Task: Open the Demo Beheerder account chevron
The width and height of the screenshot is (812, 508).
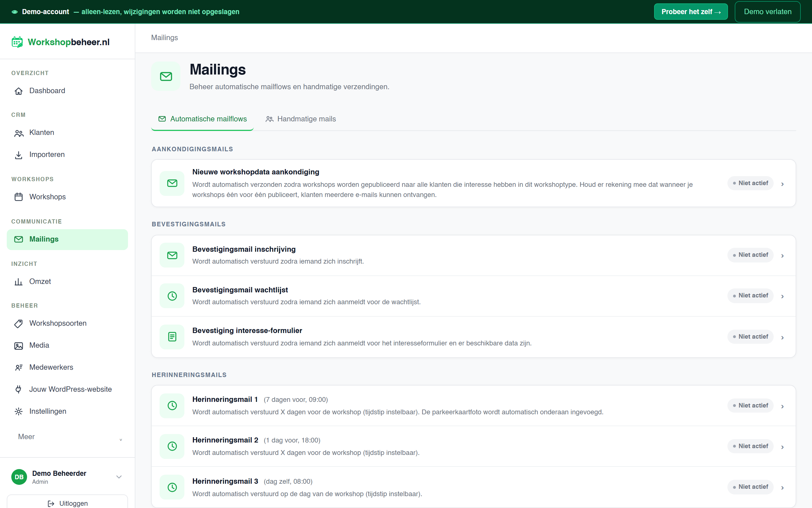Action: 119,477
